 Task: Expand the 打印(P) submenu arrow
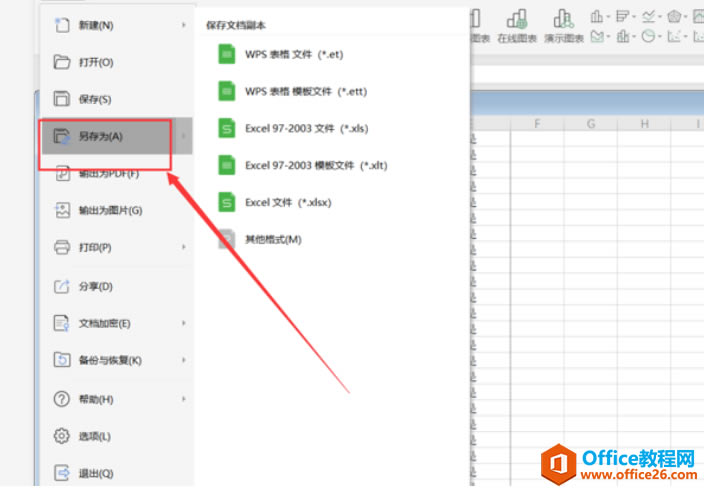click(x=184, y=247)
